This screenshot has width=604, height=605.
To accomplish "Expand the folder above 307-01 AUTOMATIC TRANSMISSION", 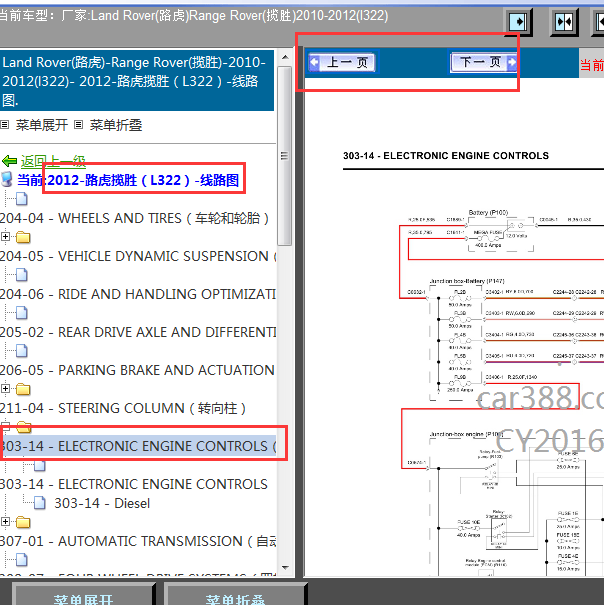I will point(5,522).
